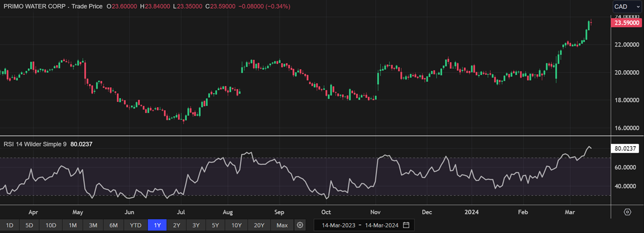Click the RSI 14 Wilder Simple 9 label
The height and width of the screenshot is (233, 644).
(35, 144)
